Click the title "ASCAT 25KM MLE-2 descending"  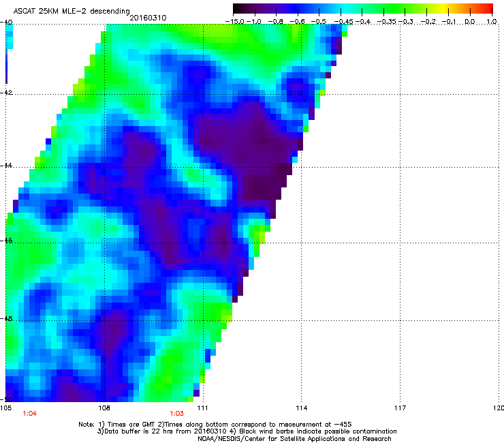coord(72,11)
